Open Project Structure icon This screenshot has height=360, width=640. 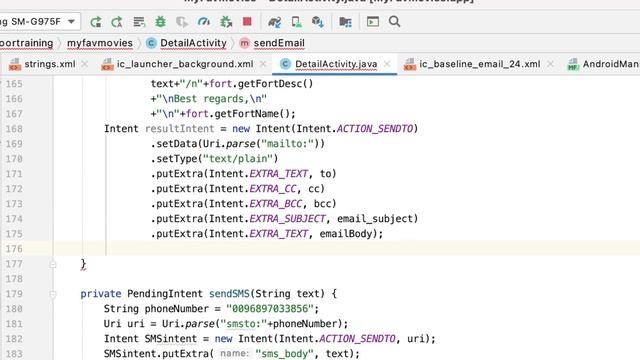345,22
